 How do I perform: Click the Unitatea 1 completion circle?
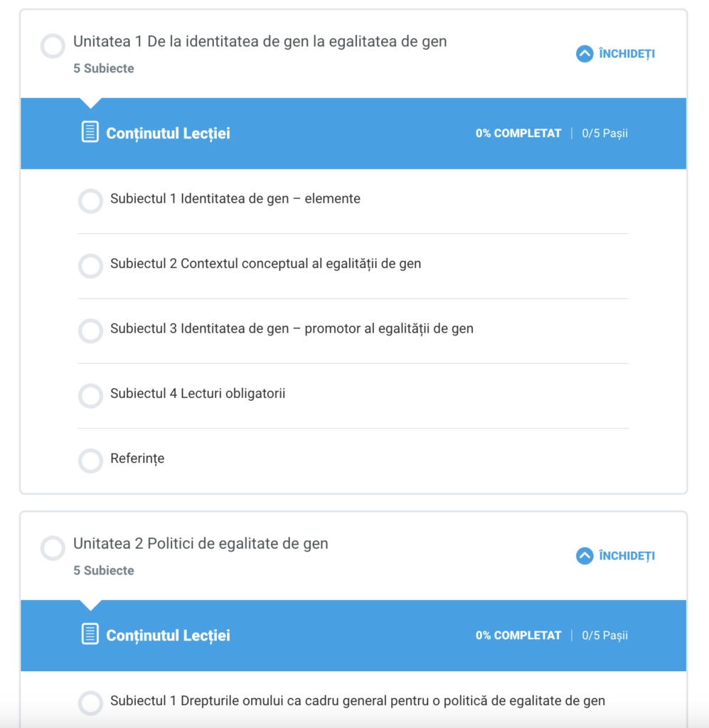(x=53, y=46)
